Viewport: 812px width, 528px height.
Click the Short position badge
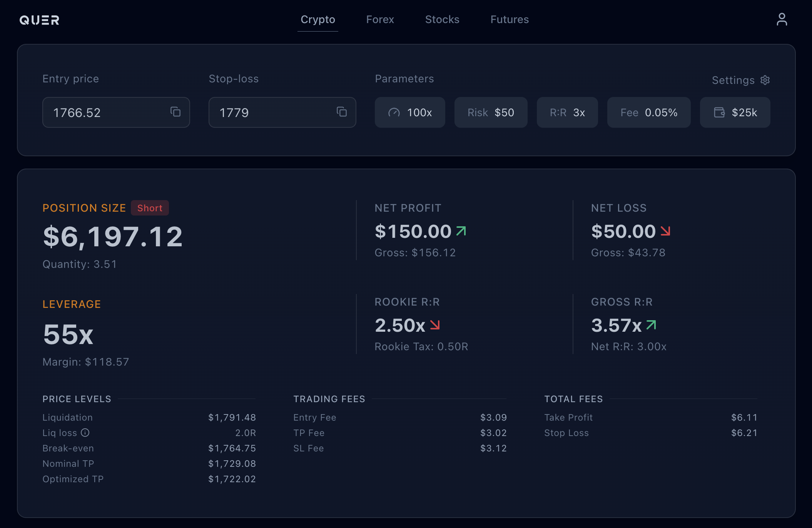click(150, 208)
